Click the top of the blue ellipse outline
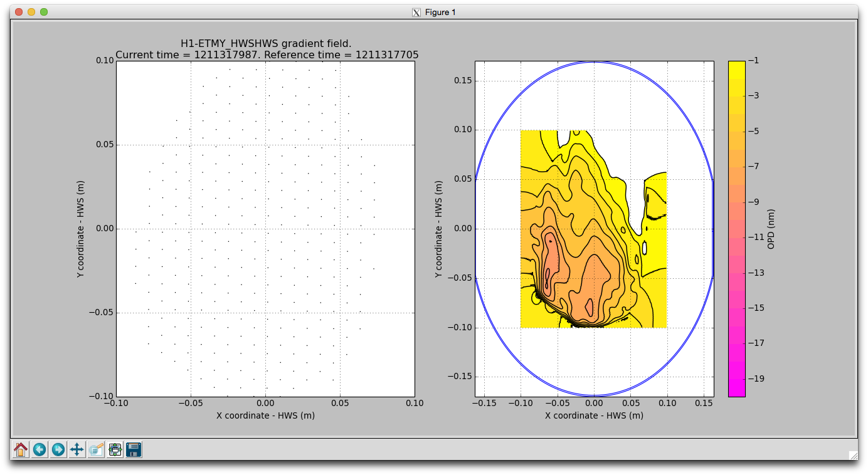Viewport: 868px width, 475px height. pyautogui.click(x=594, y=62)
